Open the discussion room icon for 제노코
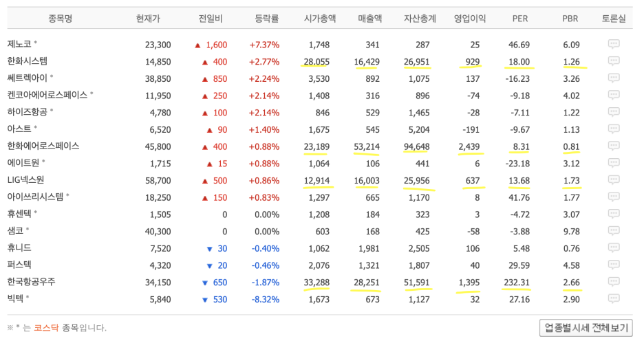 [x=614, y=44]
